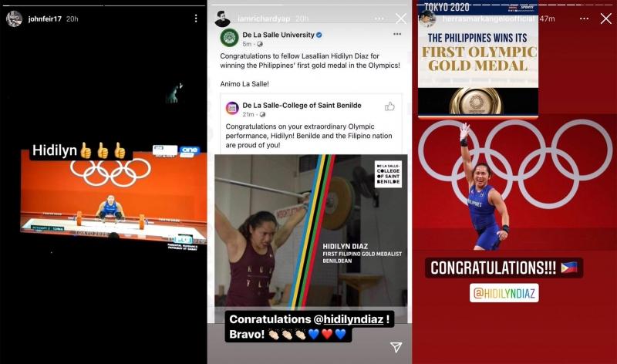617x364 pixels.
Task: Tap the @HIDILYNDIAZ mention sticker
Action: click(x=504, y=293)
